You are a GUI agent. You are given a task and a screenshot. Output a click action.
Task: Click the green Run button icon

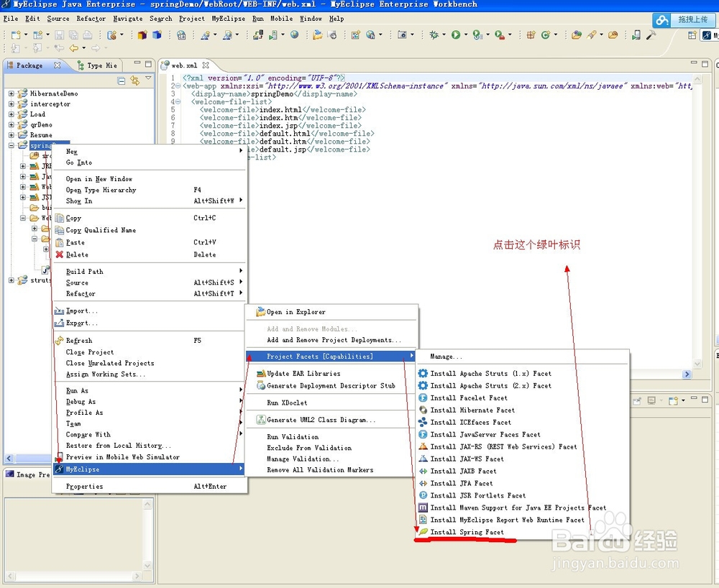(x=455, y=35)
